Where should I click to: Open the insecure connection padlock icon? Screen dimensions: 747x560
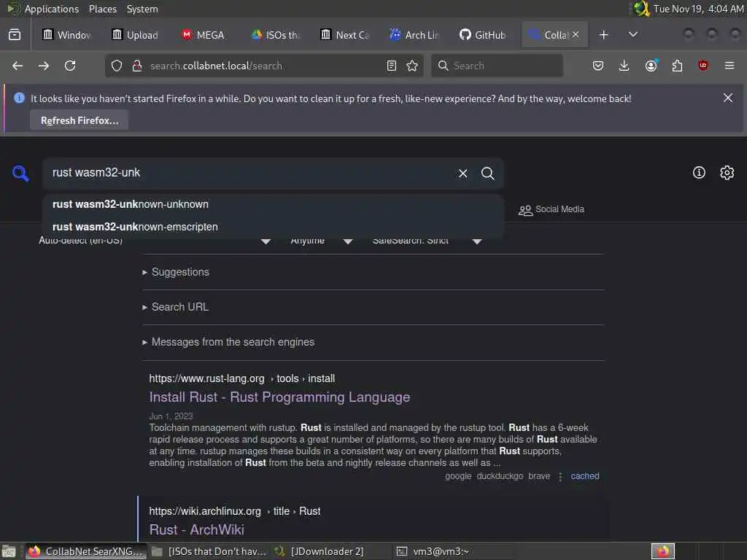pos(137,66)
